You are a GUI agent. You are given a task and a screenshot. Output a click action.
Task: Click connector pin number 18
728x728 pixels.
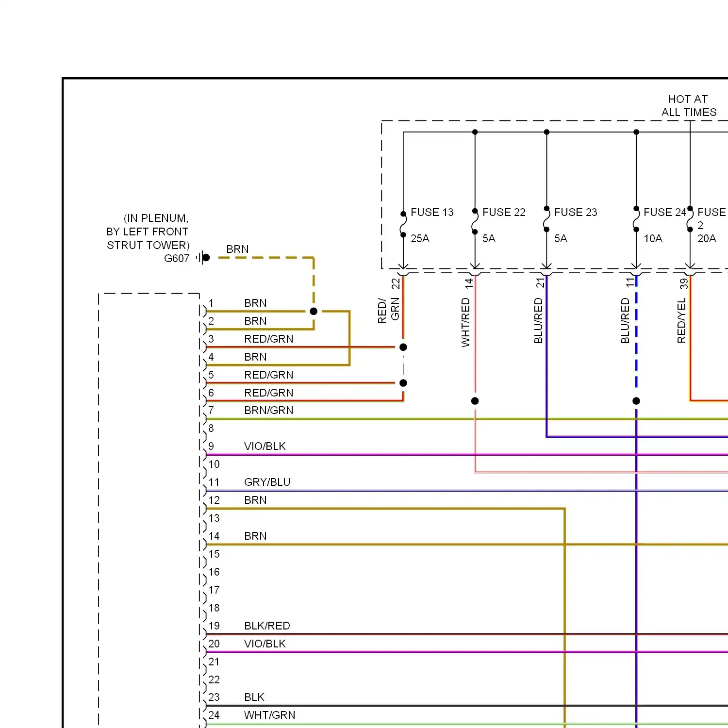pos(214,608)
